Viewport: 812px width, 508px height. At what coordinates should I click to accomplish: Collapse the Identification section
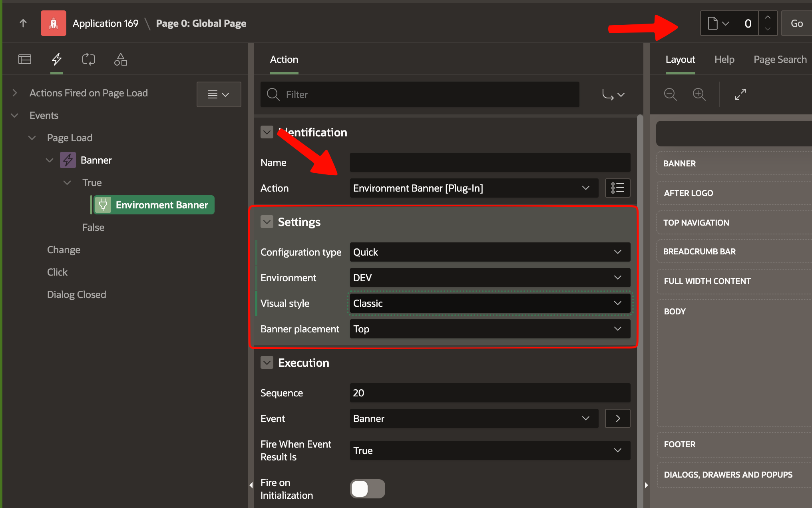tap(267, 132)
